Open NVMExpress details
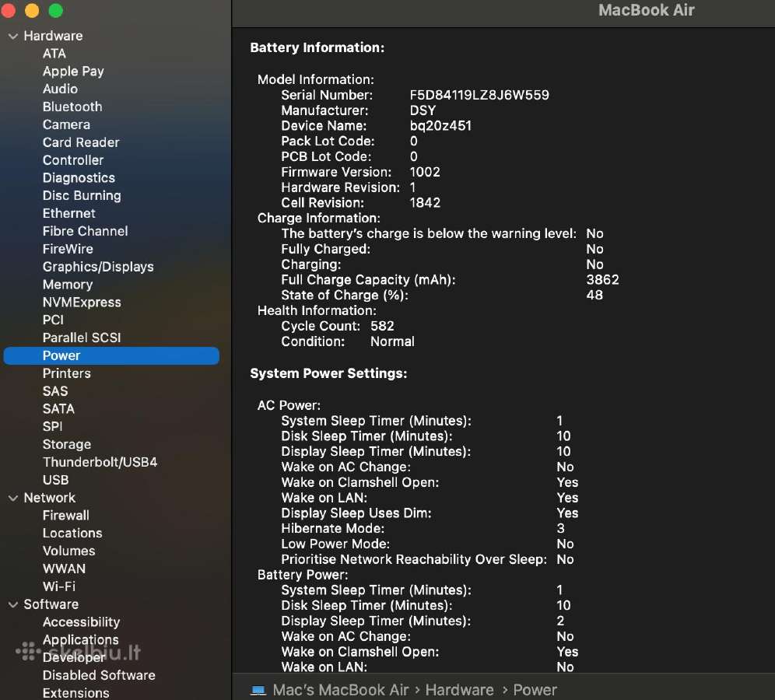 82,303
